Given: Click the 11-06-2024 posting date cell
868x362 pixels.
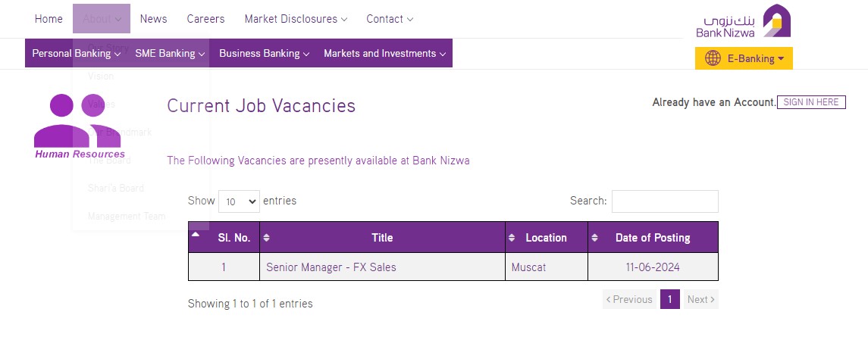Looking at the screenshot, I should coord(653,267).
